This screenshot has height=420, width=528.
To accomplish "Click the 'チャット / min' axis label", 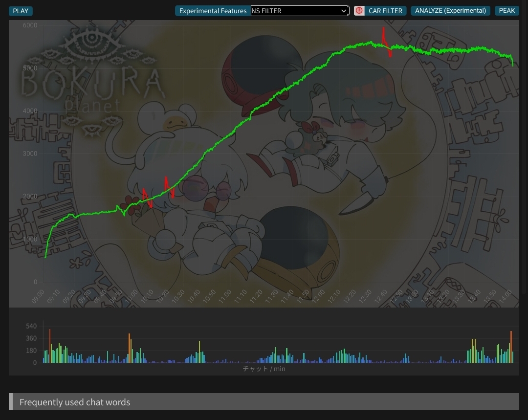I will coord(264,369).
